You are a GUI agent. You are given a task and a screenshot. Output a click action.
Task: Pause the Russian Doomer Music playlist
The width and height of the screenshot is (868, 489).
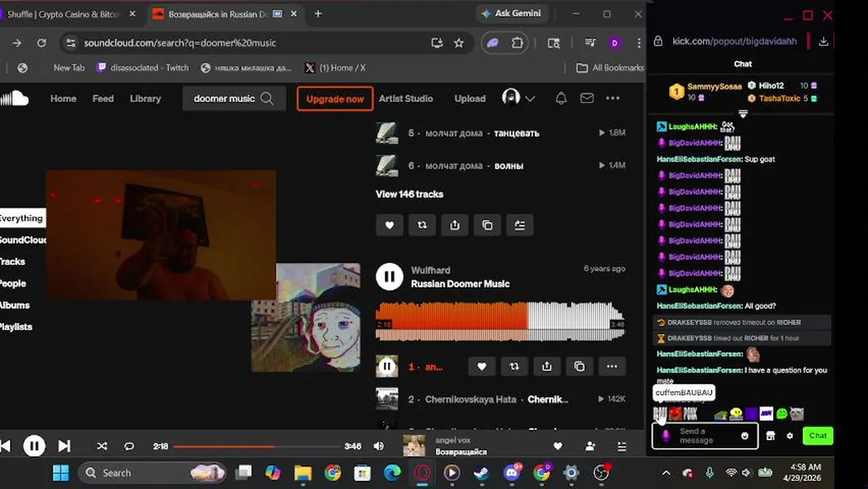pyautogui.click(x=389, y=276)
